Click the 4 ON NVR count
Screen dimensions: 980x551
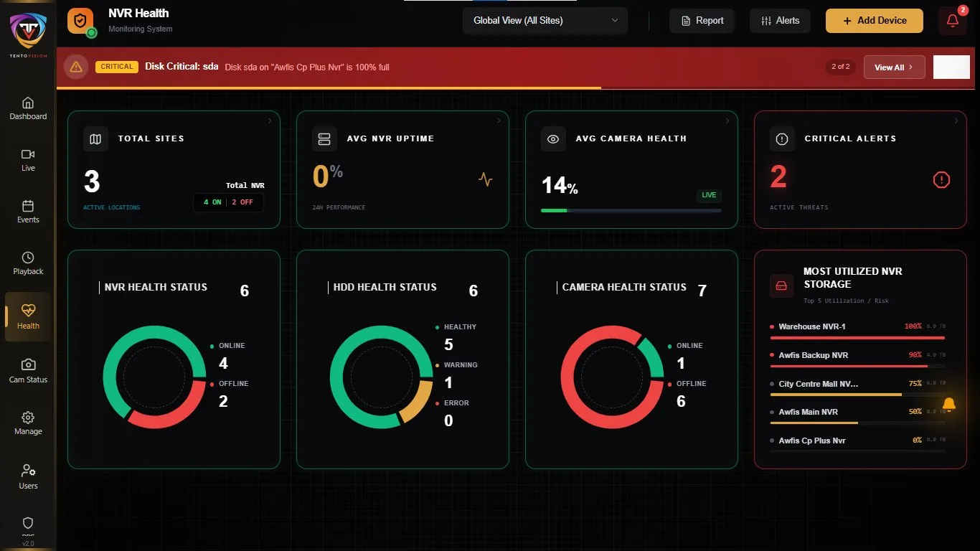pos(212,202)
